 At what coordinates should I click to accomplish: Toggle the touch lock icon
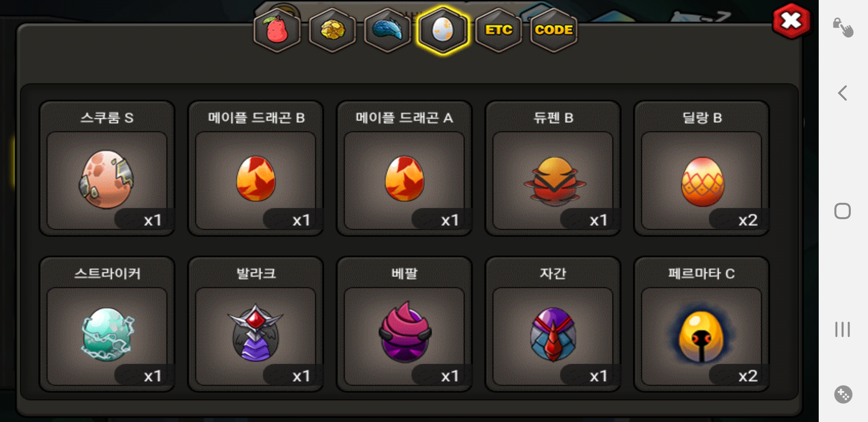[843, 27]
